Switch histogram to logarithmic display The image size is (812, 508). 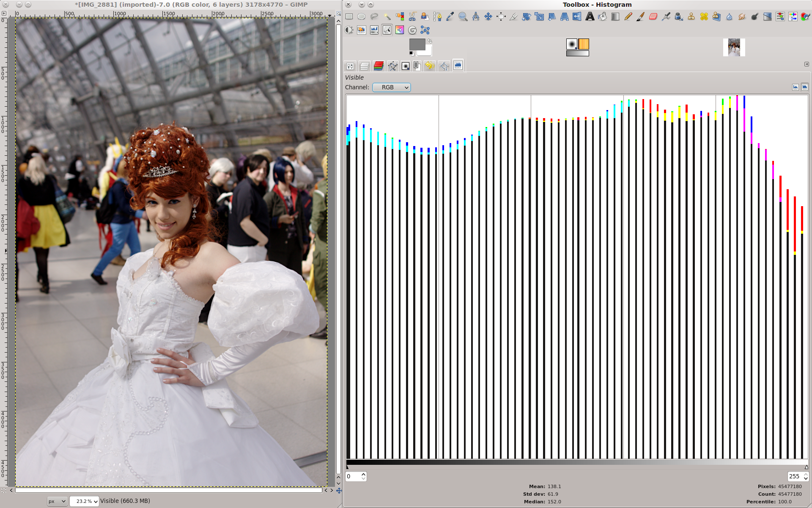pos(804,87)
